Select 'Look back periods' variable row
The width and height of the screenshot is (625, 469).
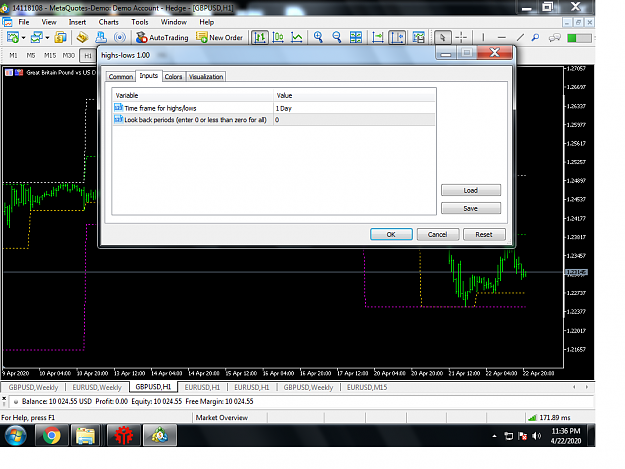[193, 120]
